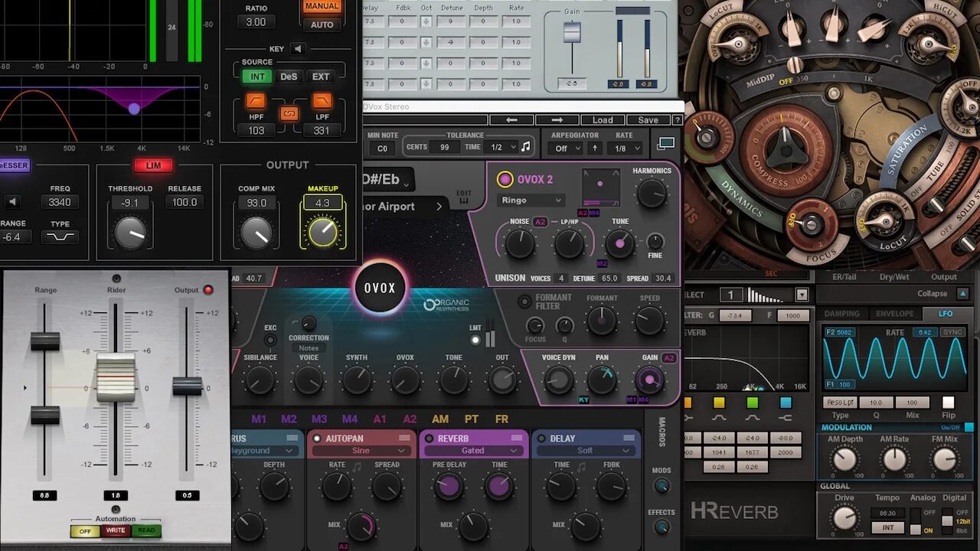Enable the Autopan effect power toggle
The height and width of the screenshot is (551, 980).
click(317, 439)
